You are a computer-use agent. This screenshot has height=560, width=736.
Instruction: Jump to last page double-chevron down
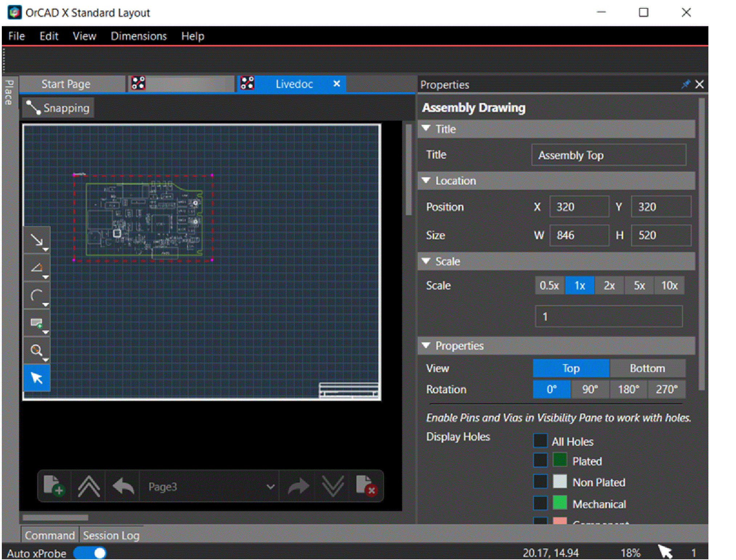pos(333,486)
